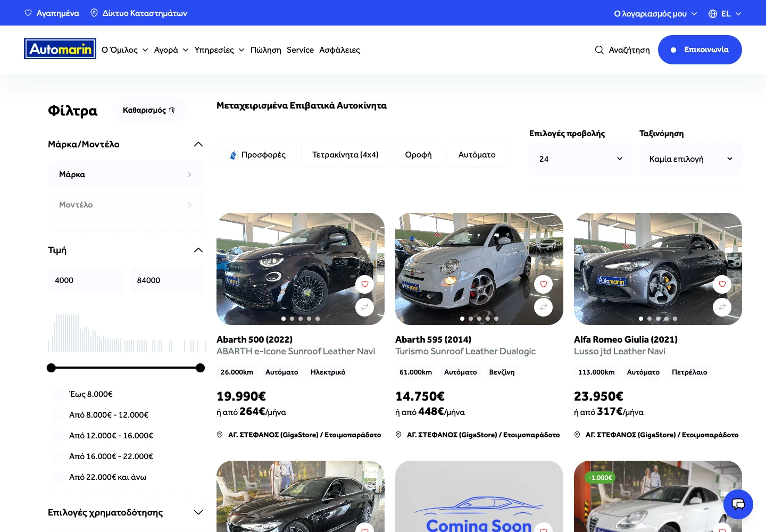
Task: Open the Μάρκα selector
Action: coord(126,174)
